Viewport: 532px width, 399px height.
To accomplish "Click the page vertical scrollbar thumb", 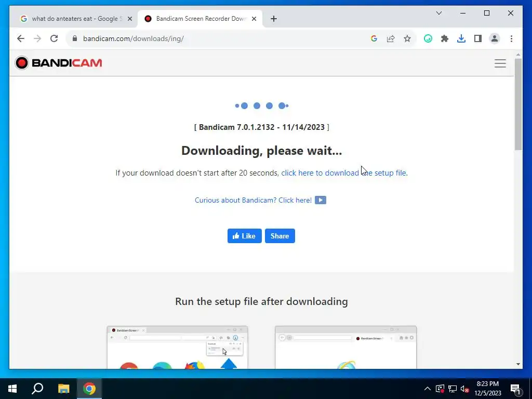I will (x=518, y=104).
